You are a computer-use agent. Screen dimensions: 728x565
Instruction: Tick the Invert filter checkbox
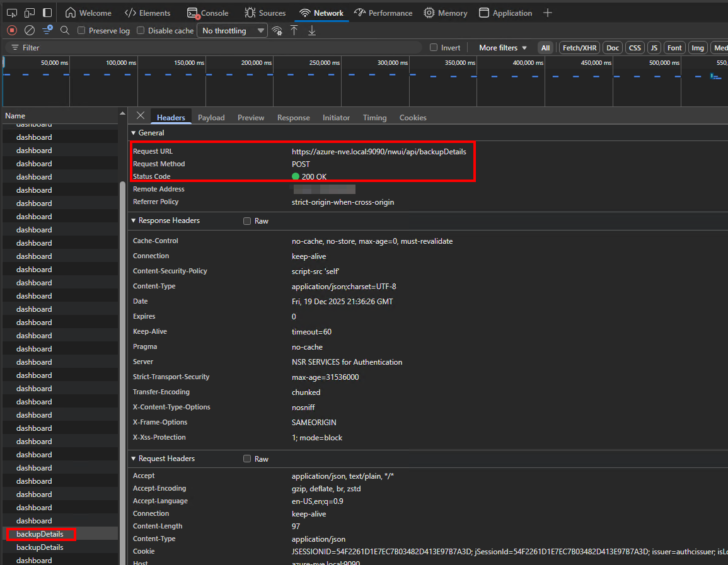[434, 48]
